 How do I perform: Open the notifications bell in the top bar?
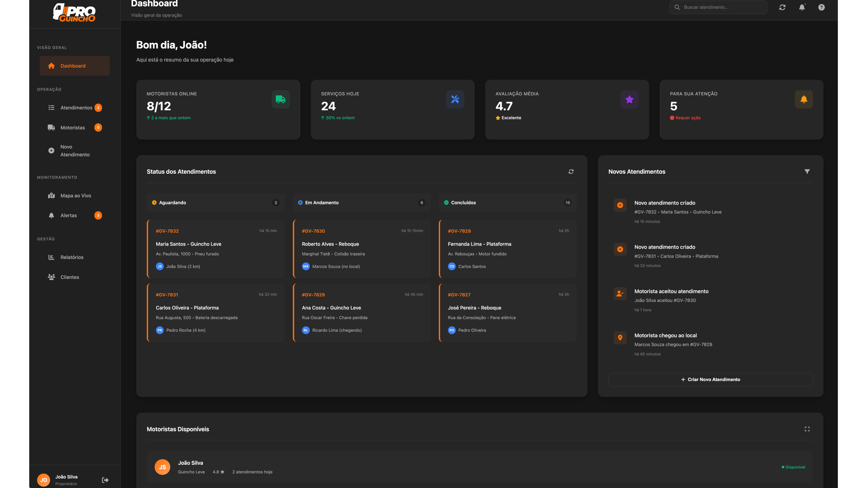[x=802, y=7]
